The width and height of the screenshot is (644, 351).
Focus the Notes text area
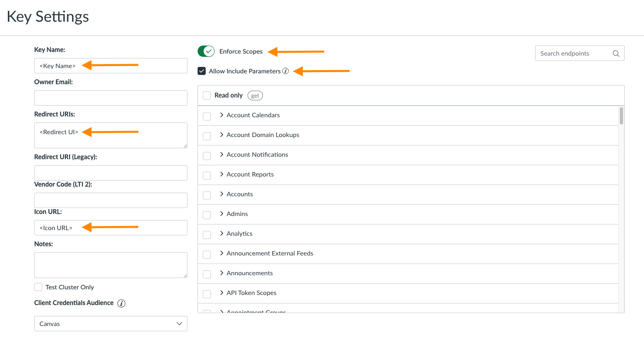[111, 265]
